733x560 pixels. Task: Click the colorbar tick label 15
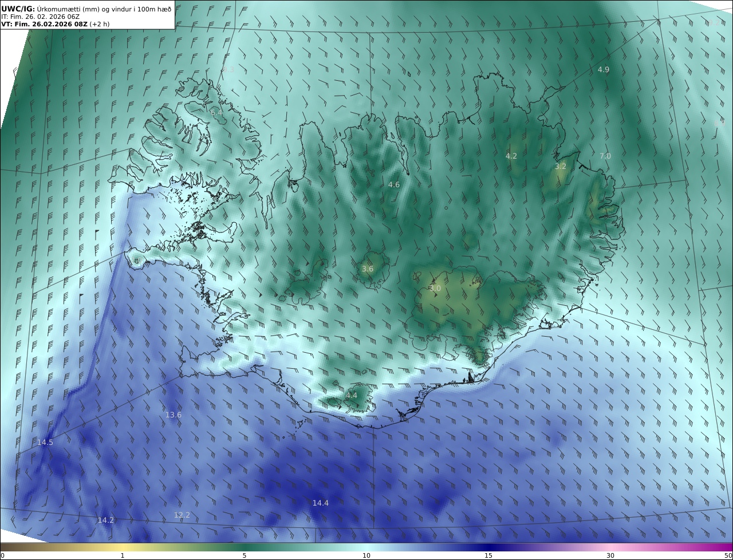coord(488,555)
